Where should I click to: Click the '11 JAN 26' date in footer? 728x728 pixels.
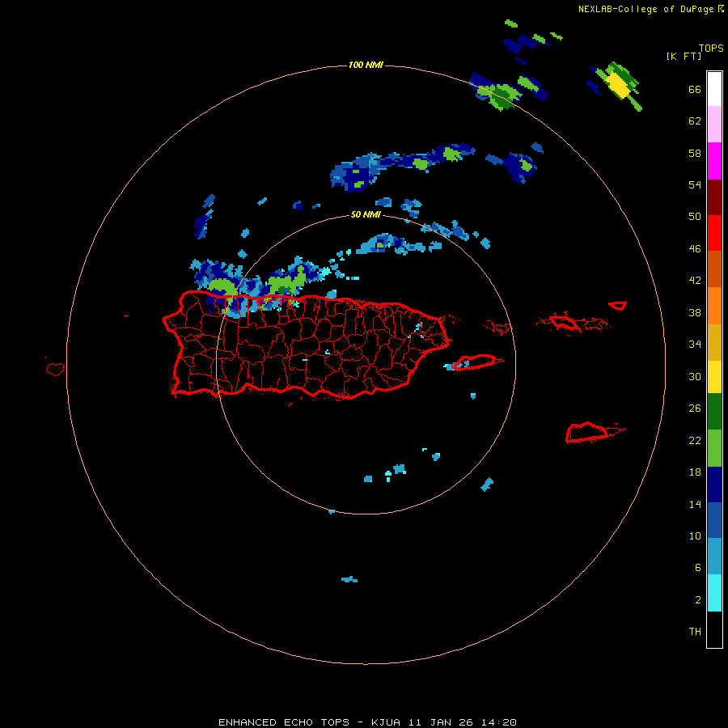click(x=442, y=722)
